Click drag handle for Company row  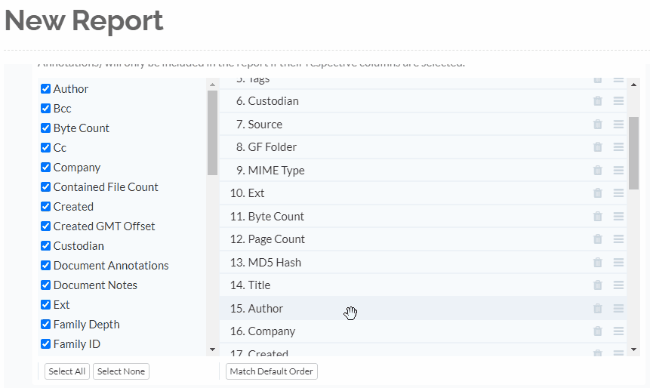618,331
